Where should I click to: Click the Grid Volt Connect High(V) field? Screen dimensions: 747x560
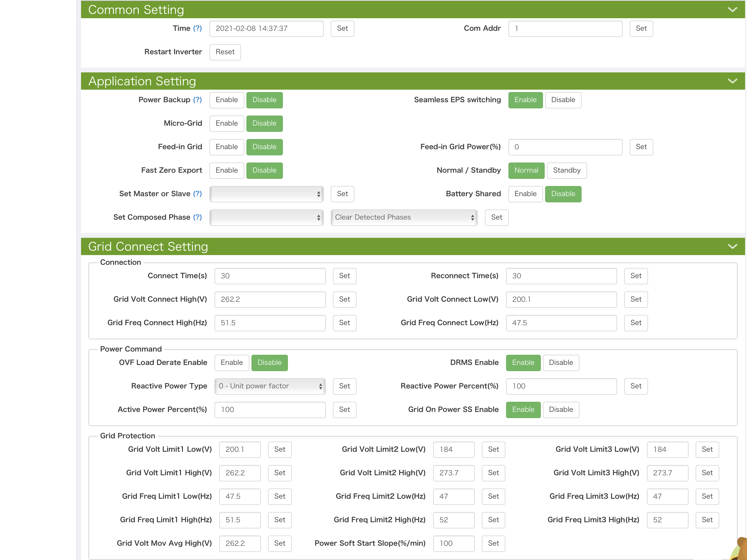[270, 300]
